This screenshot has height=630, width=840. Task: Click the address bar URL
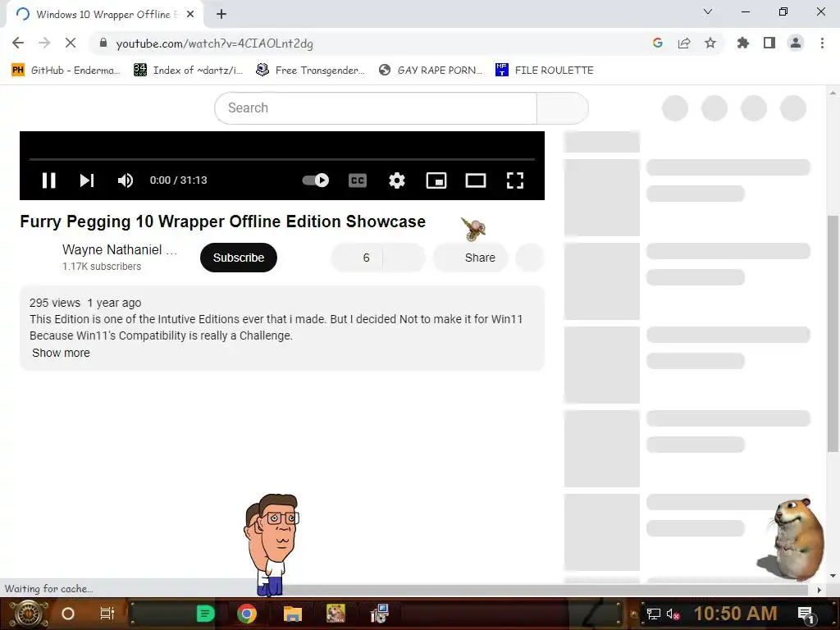pos(214,43)
